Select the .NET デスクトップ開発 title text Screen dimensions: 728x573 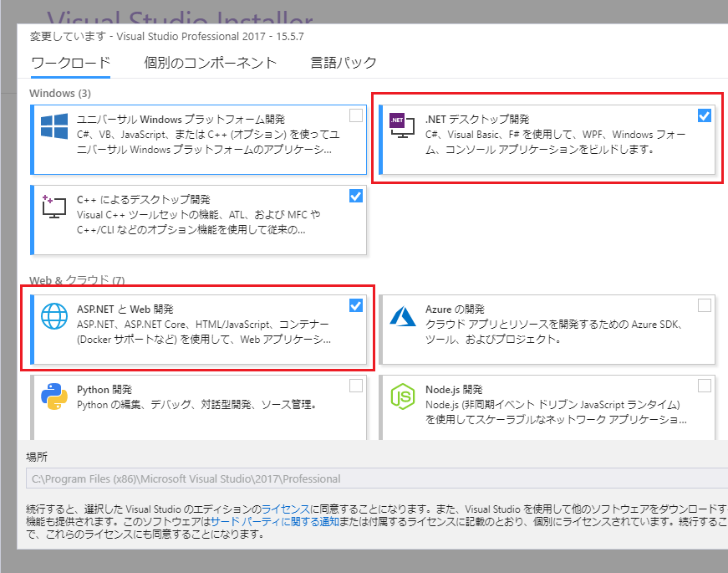click(x=477, y=120)
